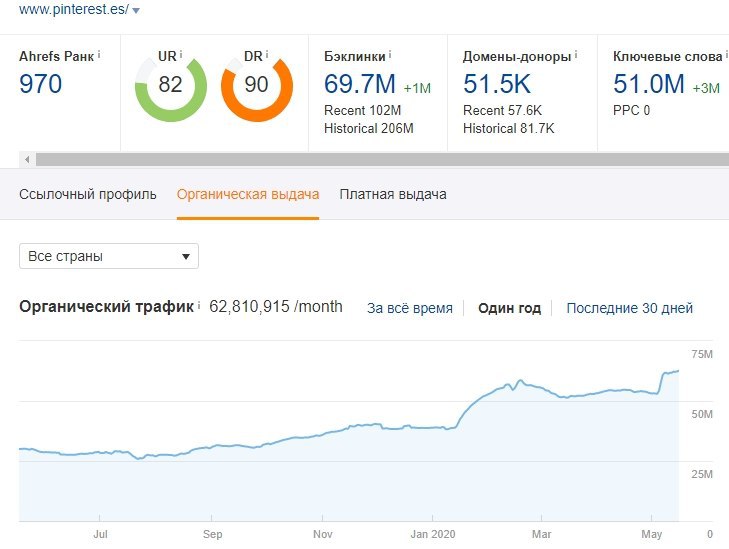Select За всё время time range
This screenshot has width=729, height=549.
pyautogui.click(x=410, y=308)
